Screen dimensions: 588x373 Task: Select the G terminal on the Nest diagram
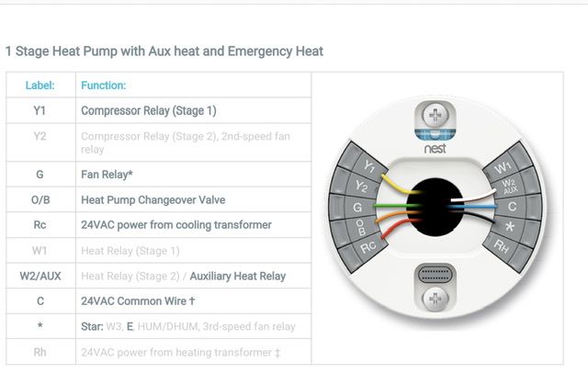click(358, 208)
